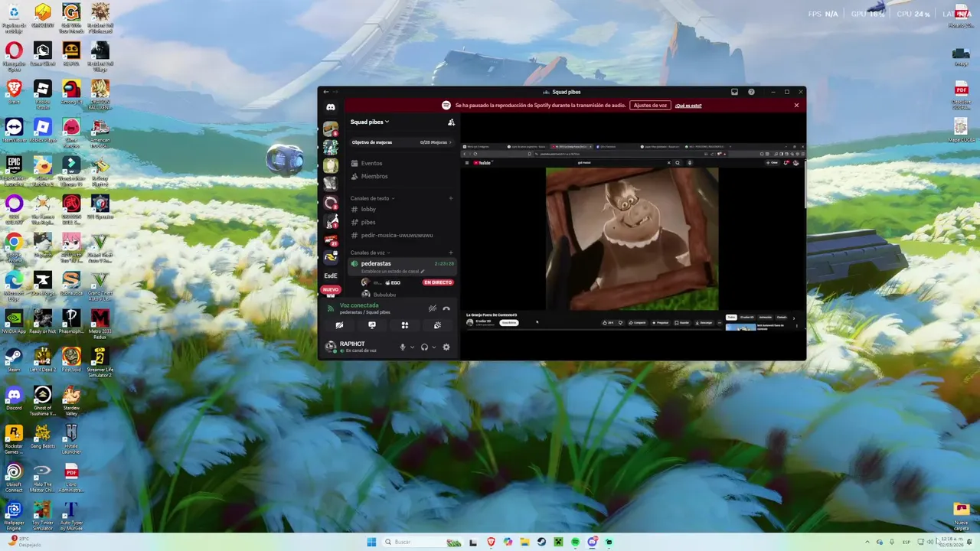Toggle screen share button in voice panel
The width and height of the screenshot is (980, 551).
coord(372,325)
